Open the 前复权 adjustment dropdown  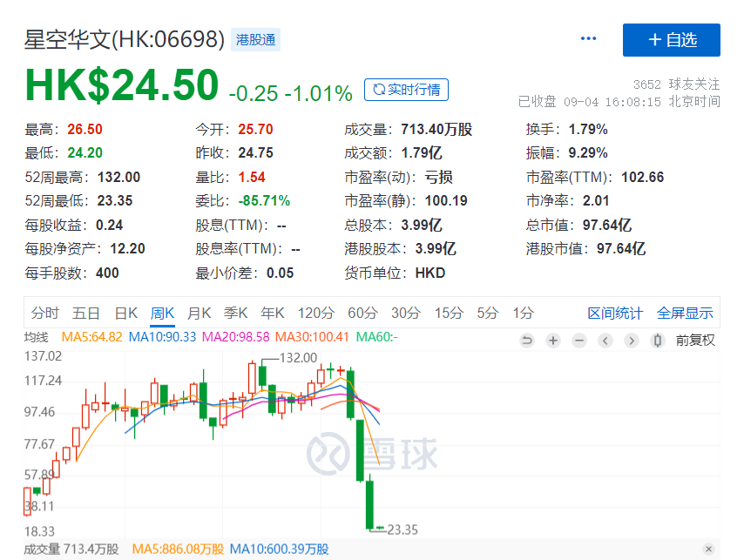point(694,341)
